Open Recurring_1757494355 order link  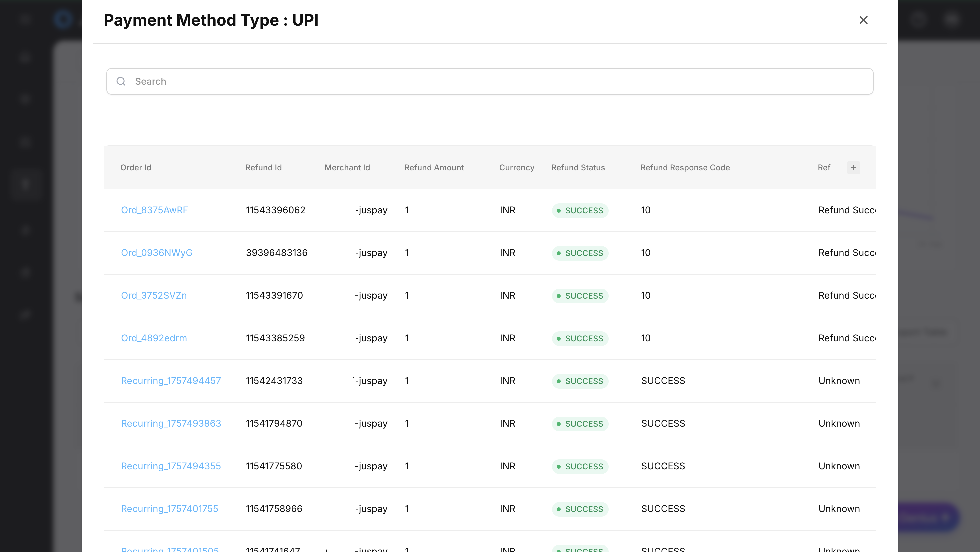coord(170,466)
